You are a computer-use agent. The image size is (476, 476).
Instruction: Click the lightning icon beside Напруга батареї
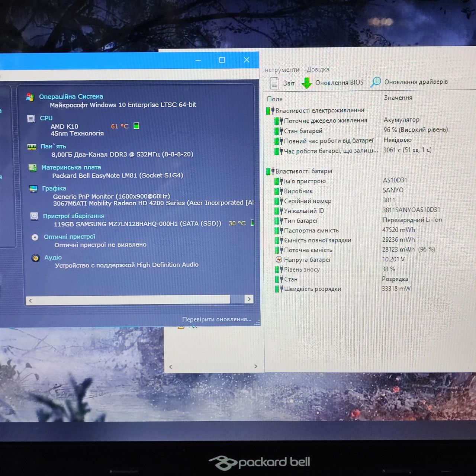279,260
